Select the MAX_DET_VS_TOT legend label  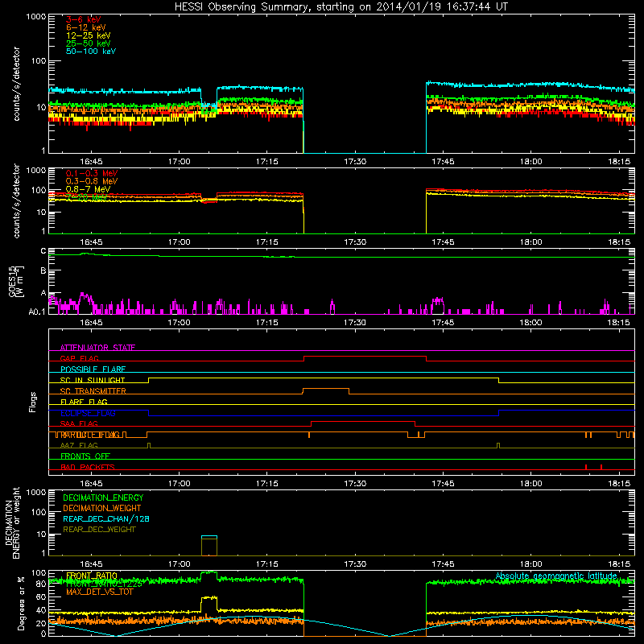point(99,592)
